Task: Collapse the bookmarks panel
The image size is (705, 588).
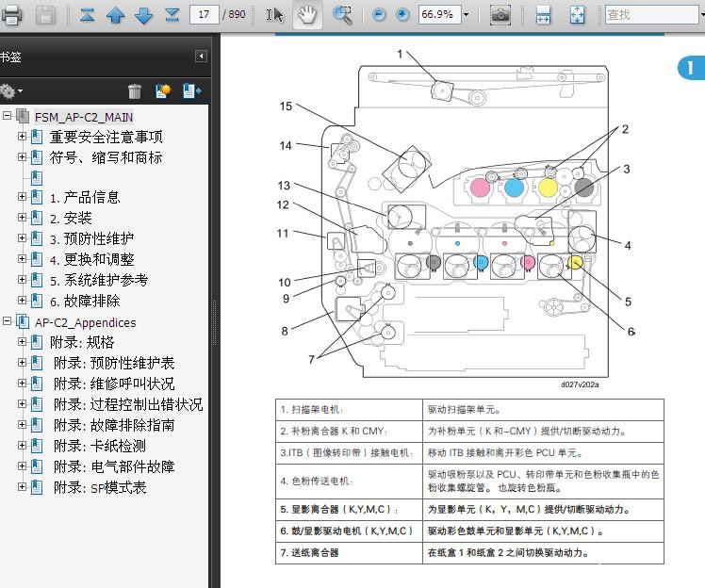Action: pos(201,57)
